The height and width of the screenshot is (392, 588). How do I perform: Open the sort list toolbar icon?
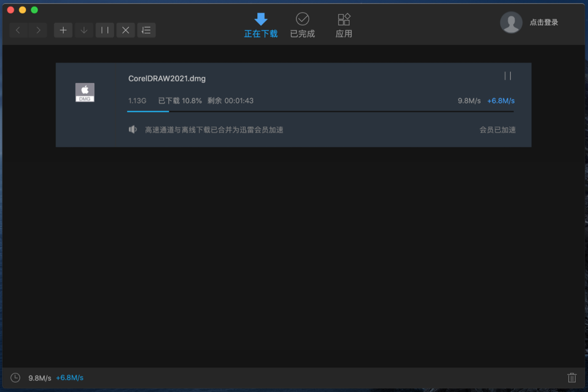click(x=146, y=30)
